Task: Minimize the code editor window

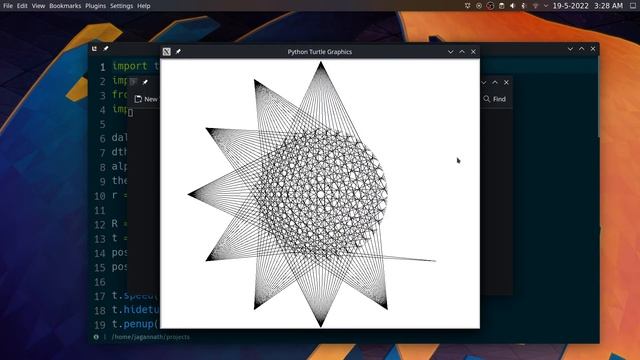Action: [570, 49]
